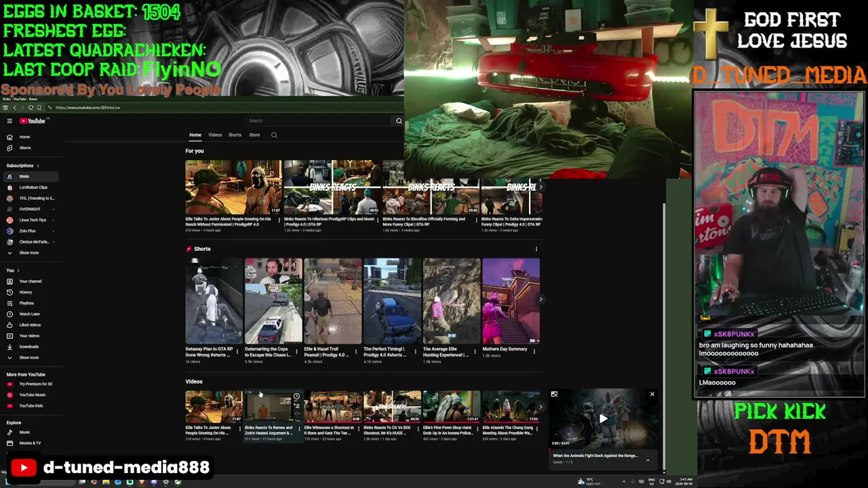Click the YouTube logo
This screenshot has width=868, height=488.
pyautogui.click(x=32, y=121)
